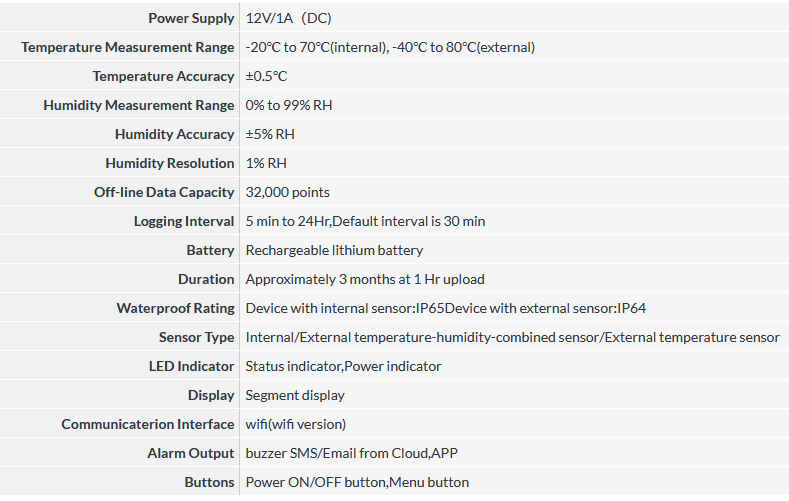Select the 12V/1A (DC) value
Image resolution: width=789 pixels, height=501 pixels.
pyautogui.click(x=288, y=18)
